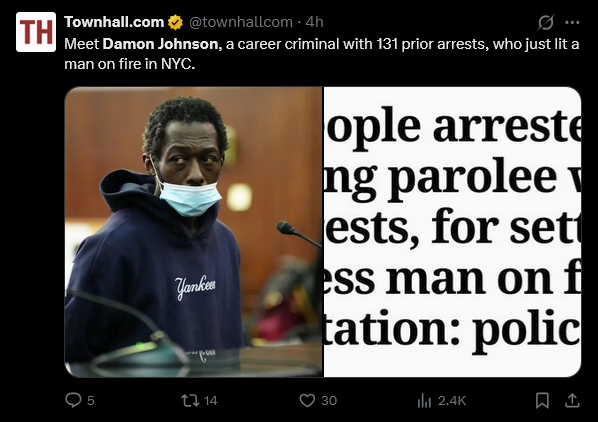Open the Share upload-arrow icon
The height and width of the screenshot is (422, 598).
[x=572, y=400]
